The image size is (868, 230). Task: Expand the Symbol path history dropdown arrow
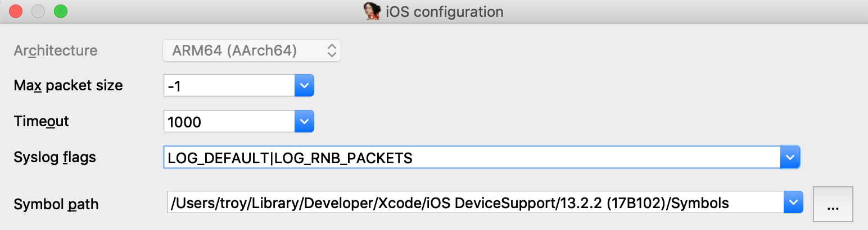pyautogui.click(x=793, y=202)
